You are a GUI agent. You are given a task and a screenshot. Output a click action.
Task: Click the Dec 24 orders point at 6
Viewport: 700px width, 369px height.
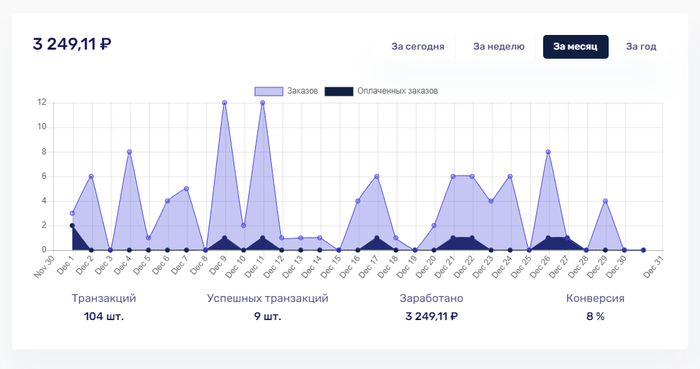pyautogui.click(x=510, y=177)
